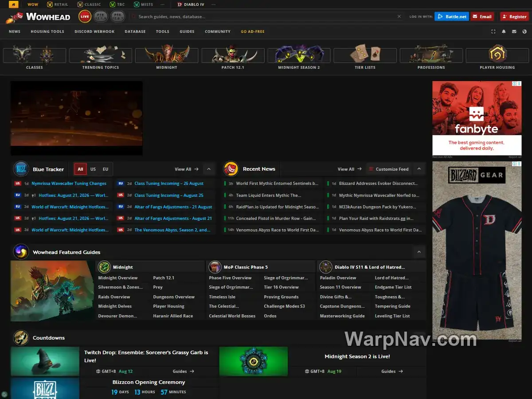Click the MoP Classic Phase 5 icon
This screenshot has width=532, height=399.
[x=215, y=267]
